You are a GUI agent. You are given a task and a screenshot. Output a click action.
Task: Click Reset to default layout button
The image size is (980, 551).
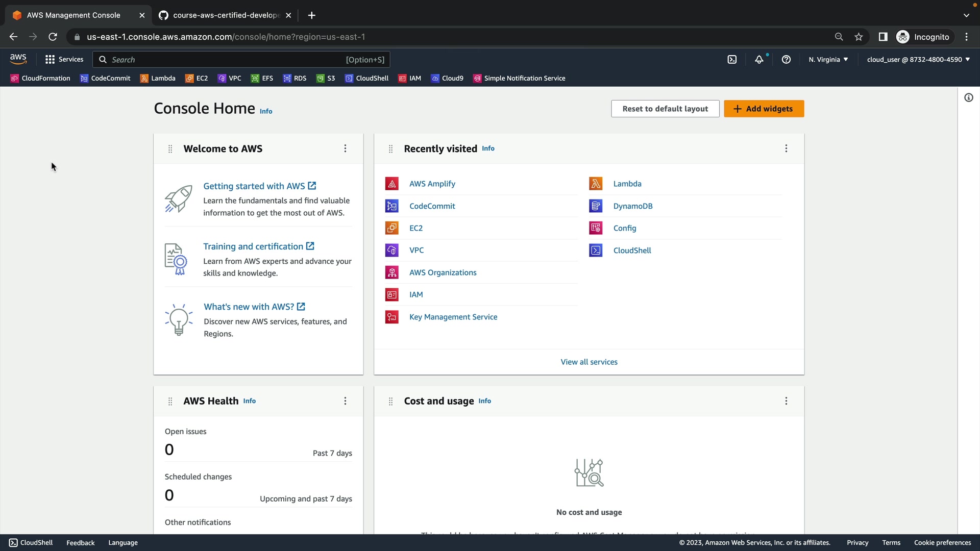[x=665, y=109]
